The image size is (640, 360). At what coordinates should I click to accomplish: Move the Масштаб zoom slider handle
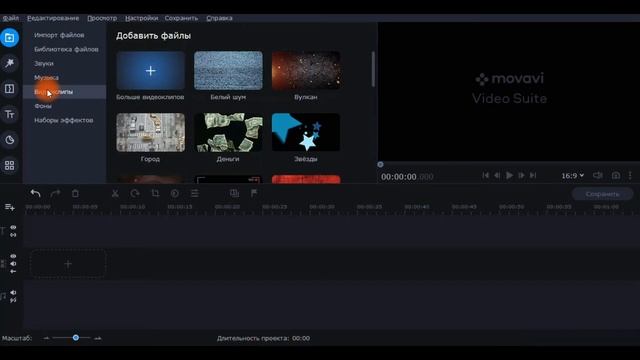click(x=76, y=338)
